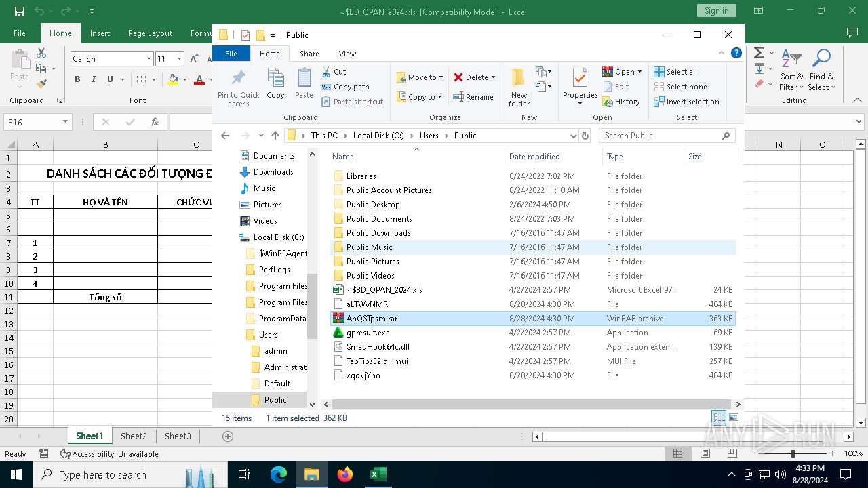Click the Rename button in Organize group

pos(473,97)
